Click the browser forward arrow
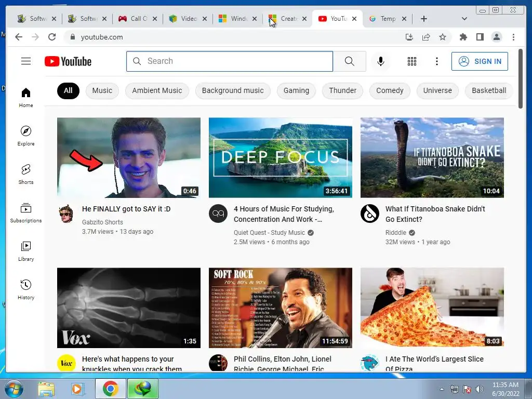Viewport: 532px width, 399px height. 35,37
